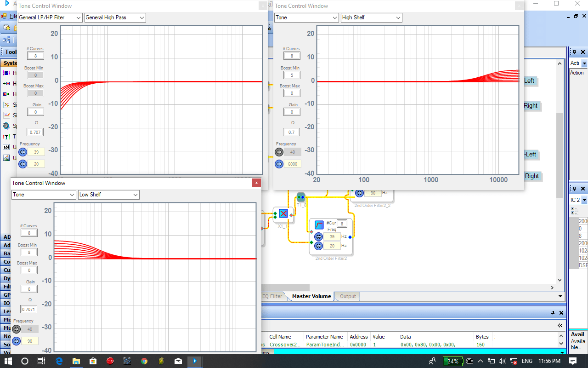Click the 90 frequency arrow in Low Shelf window
Image resolution: width=588 pixels, height=368 pixels.
[x=17, y=341]
